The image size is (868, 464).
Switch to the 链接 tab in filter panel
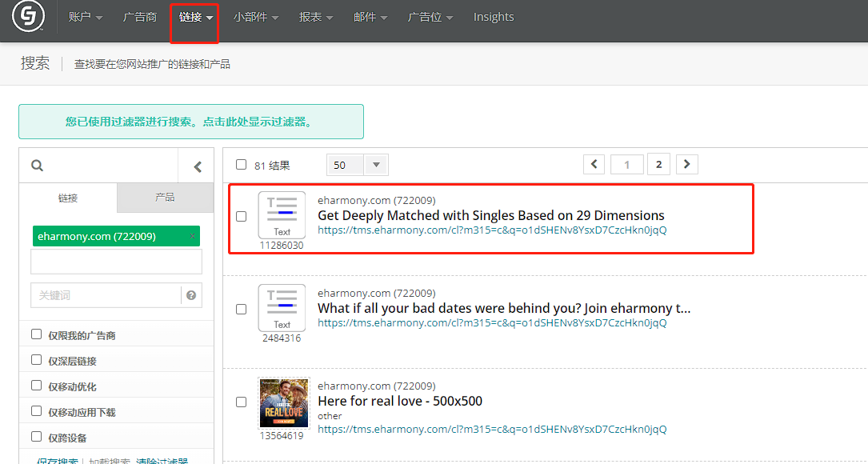68,198
